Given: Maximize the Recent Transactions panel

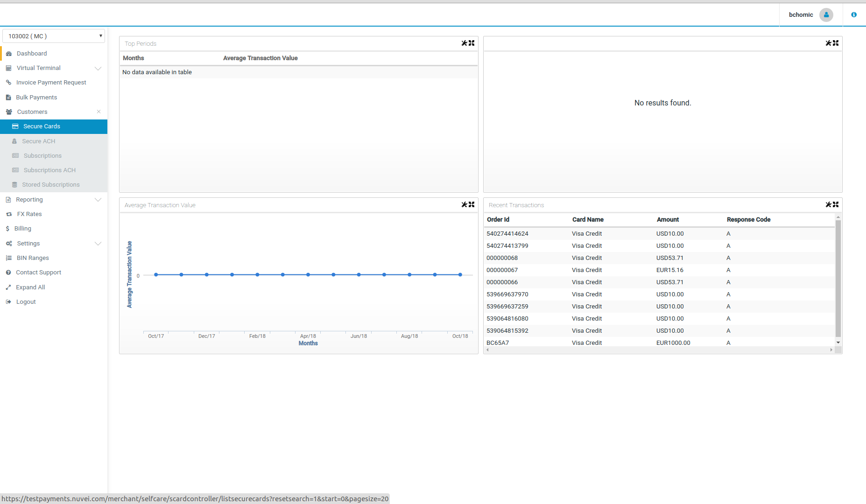Looking at the screenshot, I should coord(836,204).
